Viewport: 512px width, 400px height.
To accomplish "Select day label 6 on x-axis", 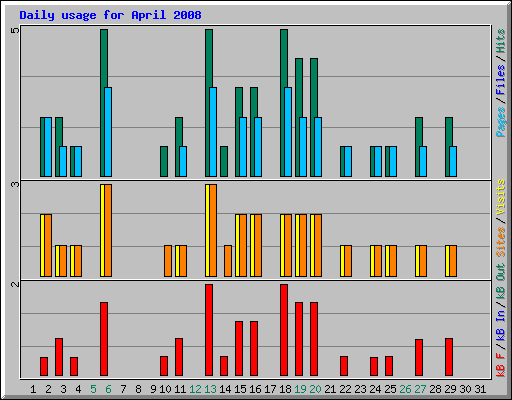I will [x=108, y=389].
